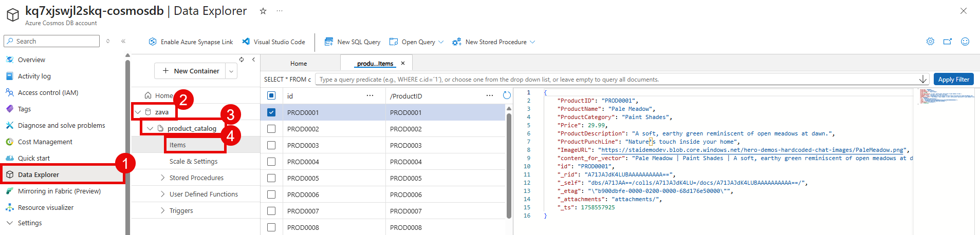Screen dimensions: 980x235
Task: Expand Stored Procedures node
Action: tap(162, 178)
